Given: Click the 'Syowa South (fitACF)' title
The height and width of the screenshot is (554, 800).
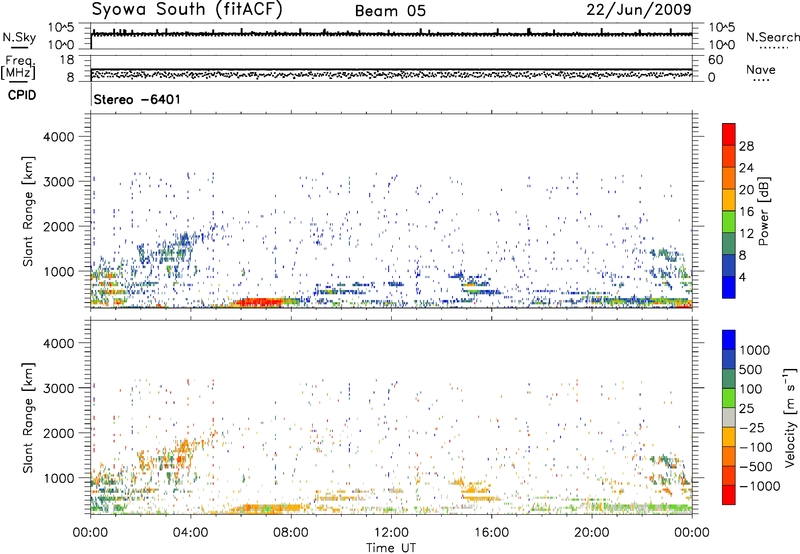Looking at the screenshot, I should (x=187, y=10).
